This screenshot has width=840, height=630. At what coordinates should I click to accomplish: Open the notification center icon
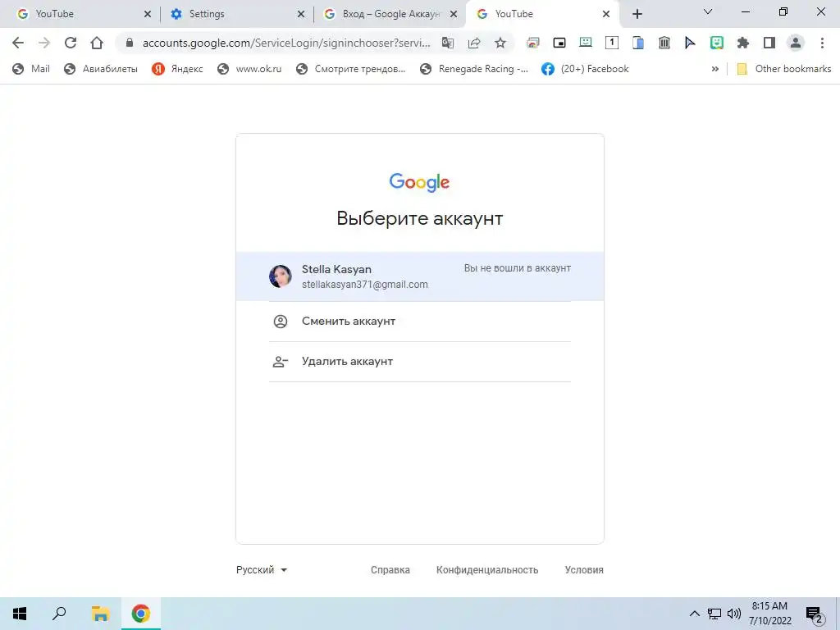pyautogui.click(x=815, y=614)
